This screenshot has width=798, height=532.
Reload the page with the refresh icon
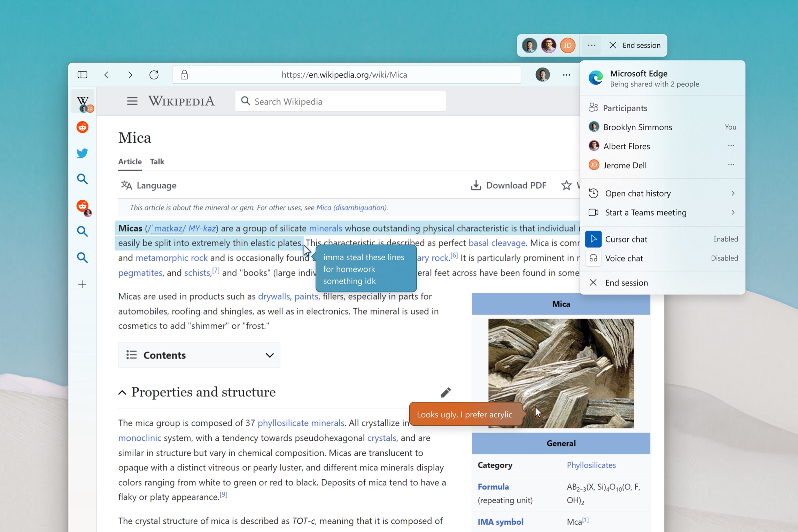tap(154, 75)
